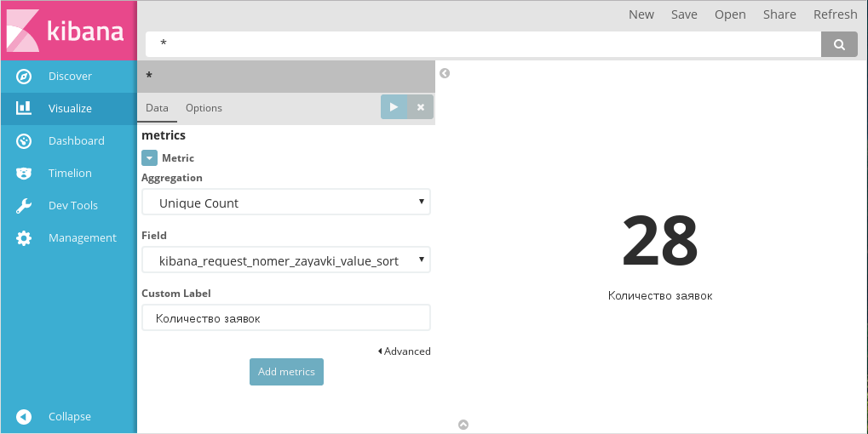The height and width of the screenshot is (434, 868).
Task: Click New in the top menu
Action: [641, 14]
